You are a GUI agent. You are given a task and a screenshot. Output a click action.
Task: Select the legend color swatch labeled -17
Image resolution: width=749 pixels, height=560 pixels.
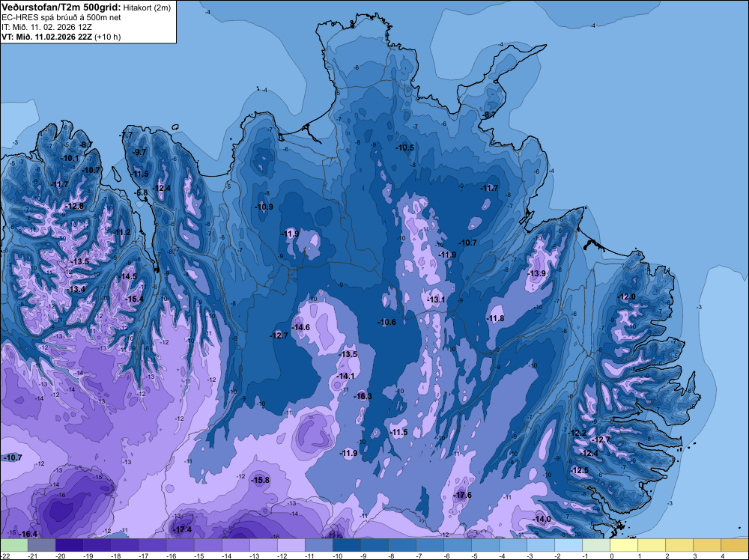(153, 545)
